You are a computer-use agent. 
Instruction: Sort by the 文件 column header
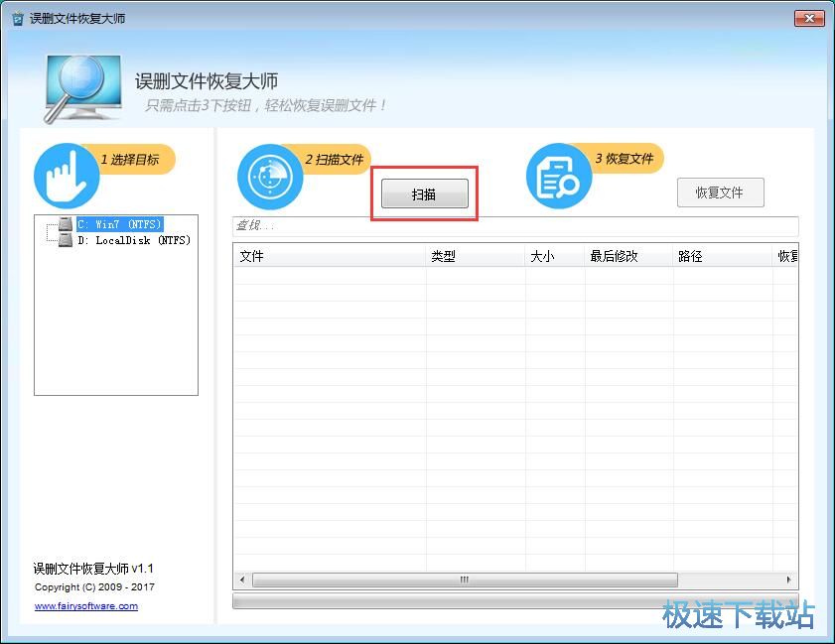point(330,256)
